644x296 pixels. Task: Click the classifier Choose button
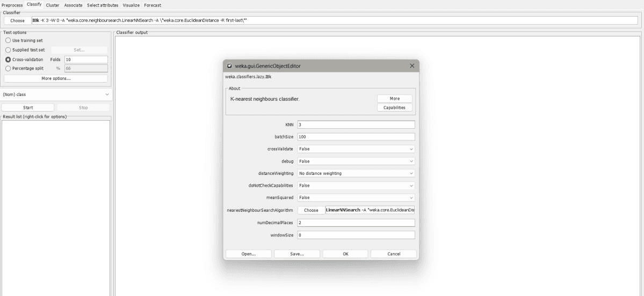[x=17, y=20]
